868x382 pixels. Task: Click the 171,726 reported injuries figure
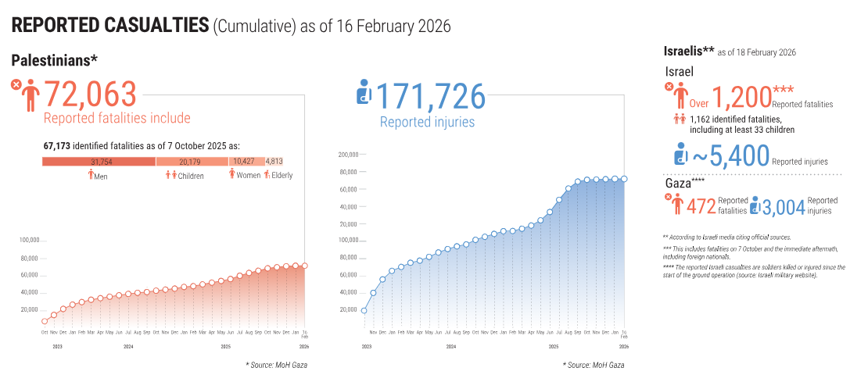tap(431, 95)
